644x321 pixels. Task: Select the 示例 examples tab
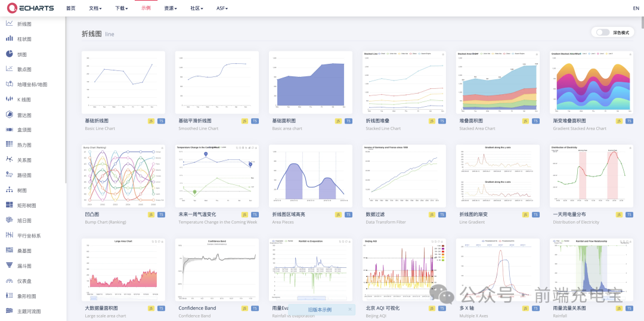(x=146, y=8)
